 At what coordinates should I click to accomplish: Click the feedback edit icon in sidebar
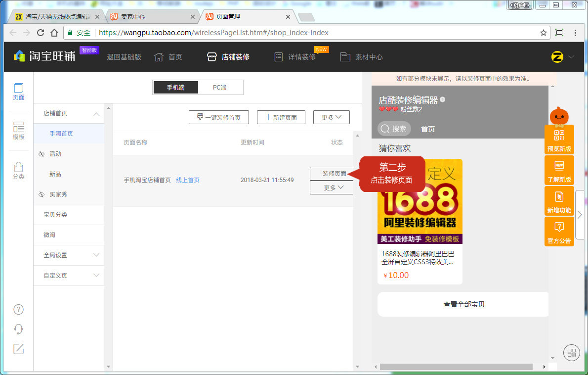18,349
